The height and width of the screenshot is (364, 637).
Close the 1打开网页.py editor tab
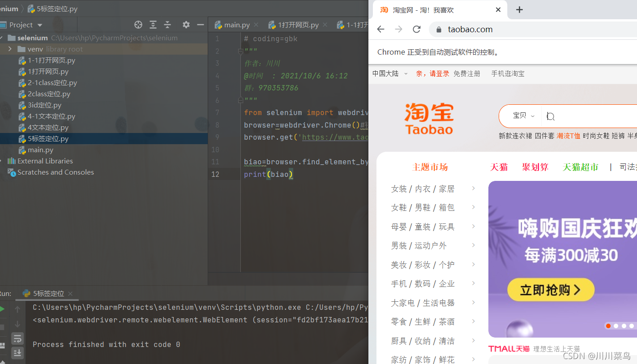click(x=324, y=25)
